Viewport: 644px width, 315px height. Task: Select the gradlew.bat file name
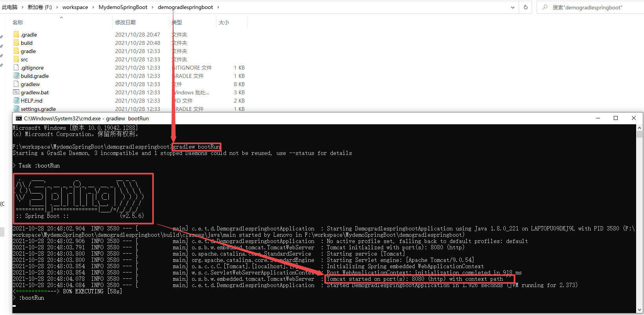(x=35, y=92)
